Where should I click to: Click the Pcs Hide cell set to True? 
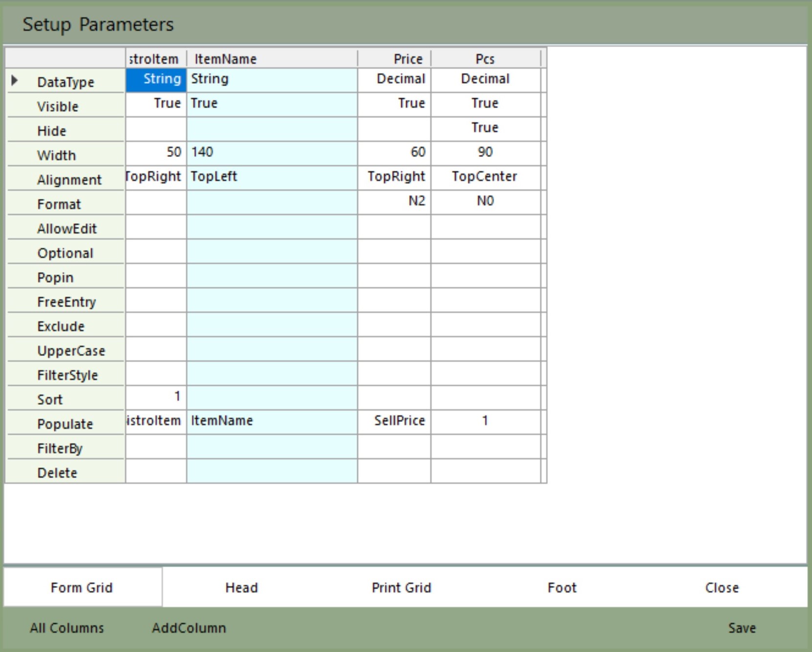pos(485,128)
